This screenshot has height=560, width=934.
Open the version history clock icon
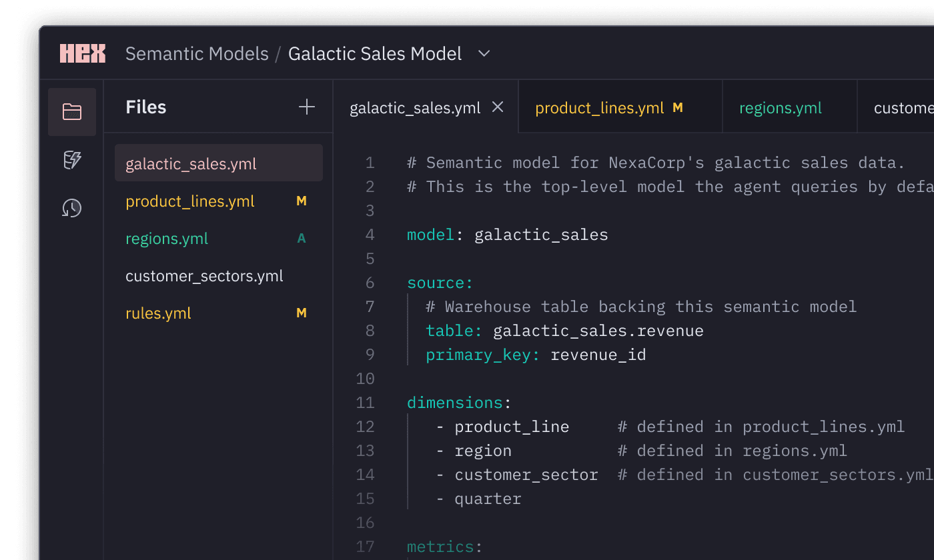[x=72, y=208]
